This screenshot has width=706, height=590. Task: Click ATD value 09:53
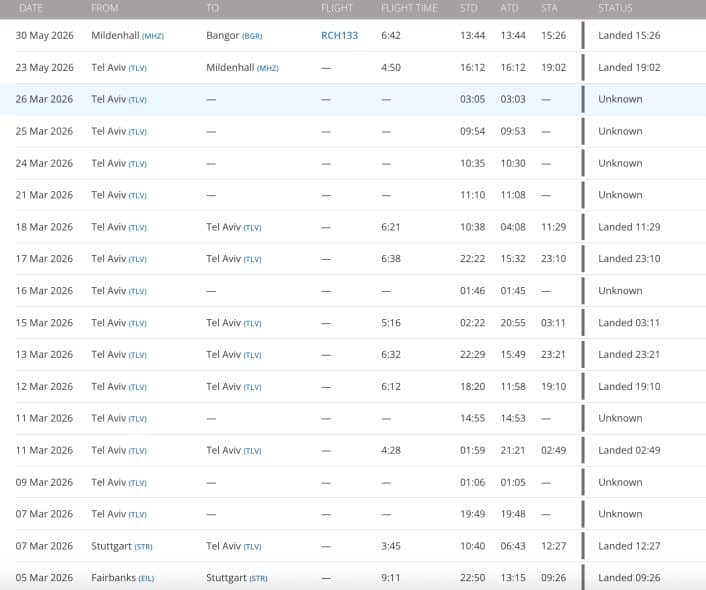[x=513, y=132]
